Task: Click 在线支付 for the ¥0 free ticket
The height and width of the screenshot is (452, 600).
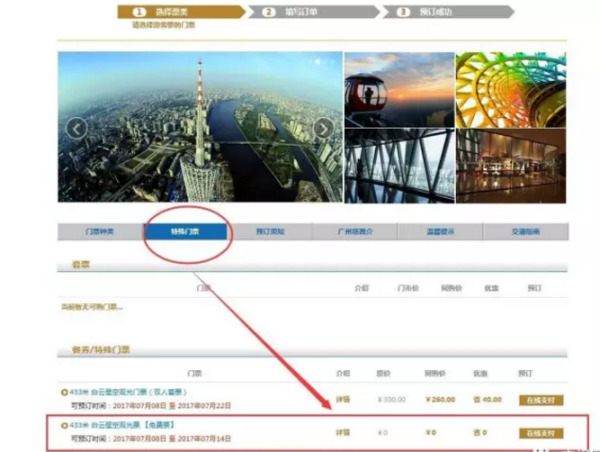Action: click(541, 433)
